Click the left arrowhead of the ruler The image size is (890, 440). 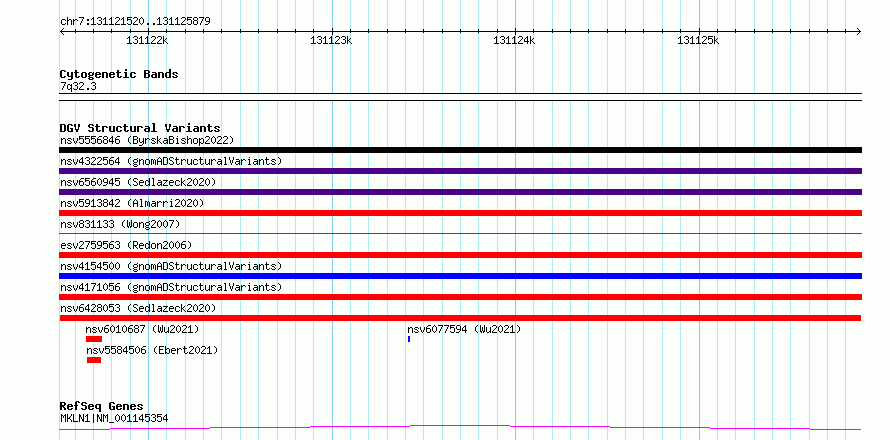tap(62, 31)
